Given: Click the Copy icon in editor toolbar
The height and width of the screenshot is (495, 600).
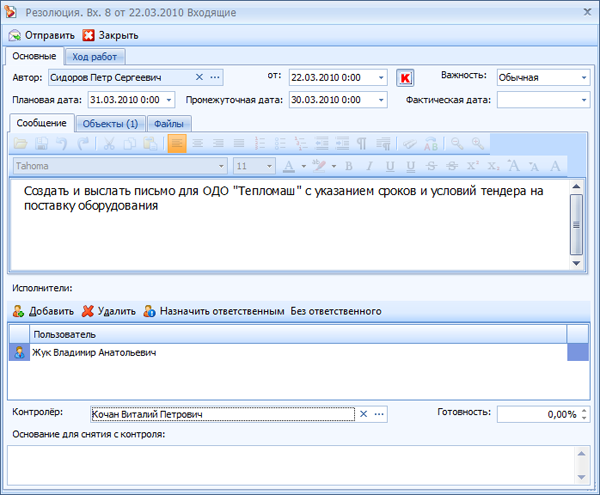Looking at the screenshot, I should click(130, 143).
